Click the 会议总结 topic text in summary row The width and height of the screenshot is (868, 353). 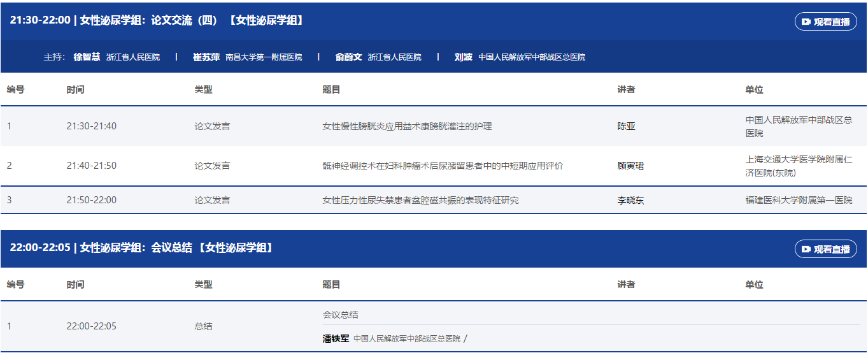coord(340,315)
